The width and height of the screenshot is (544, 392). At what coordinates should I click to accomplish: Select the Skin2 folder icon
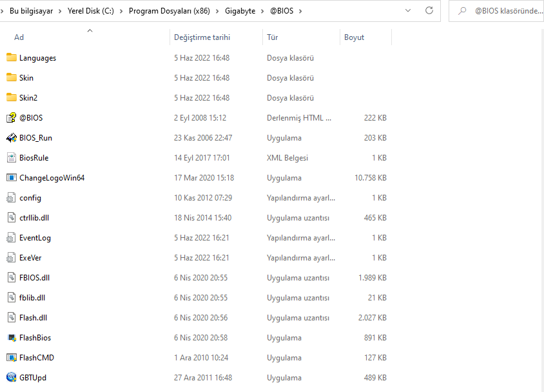(x=12, y=97)
